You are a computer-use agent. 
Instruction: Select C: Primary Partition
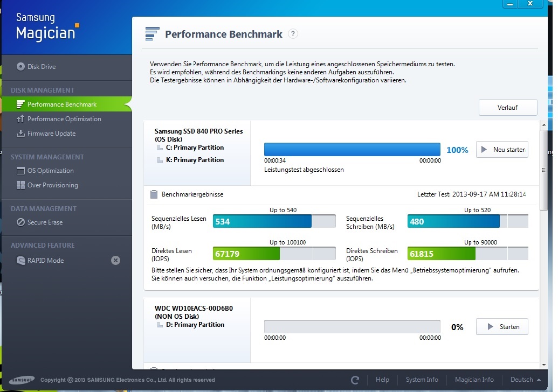(195, 148)
